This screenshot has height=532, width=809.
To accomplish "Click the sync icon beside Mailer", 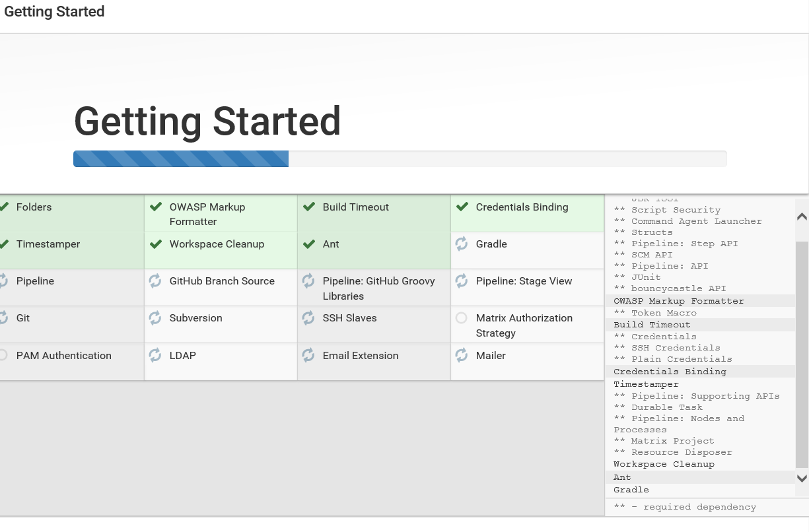I will pyautogui.click(x=462, y=355).
